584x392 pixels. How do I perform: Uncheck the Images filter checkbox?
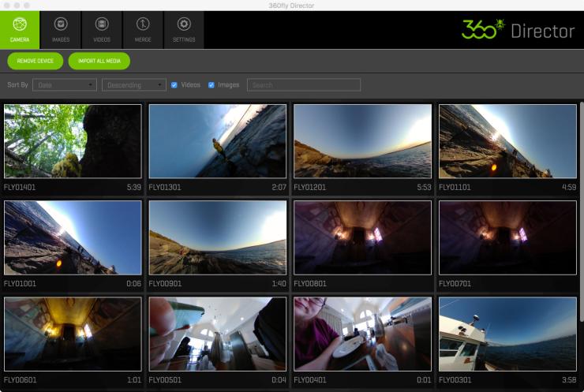coord(212,85)
